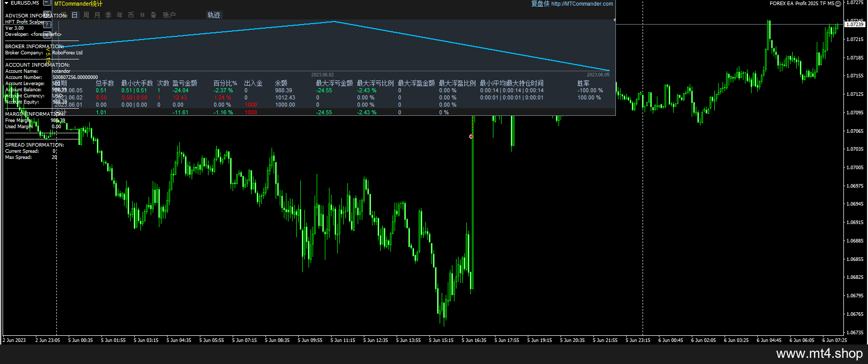Click the 最大浮盈比例 column header
This screenshot has width=868, height=364.
[457, 83]
